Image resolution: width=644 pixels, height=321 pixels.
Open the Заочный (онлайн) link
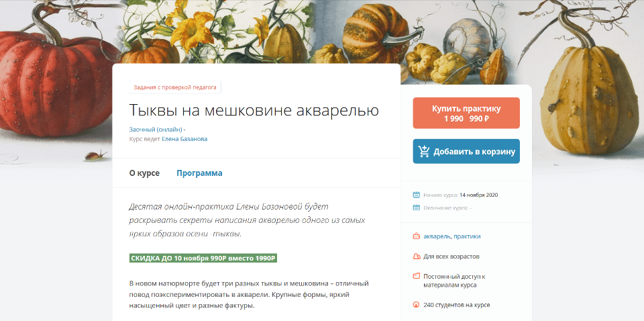(x=155, y=130)
